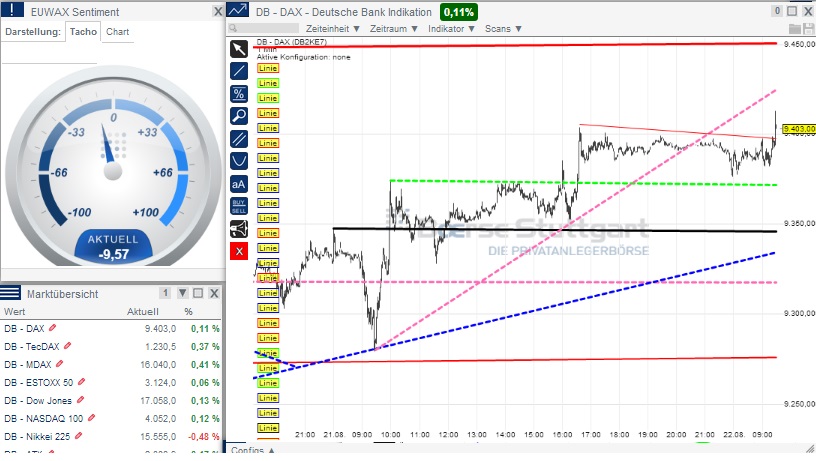
Task: Open the megaphone alert tool
Action: point(239,229)
